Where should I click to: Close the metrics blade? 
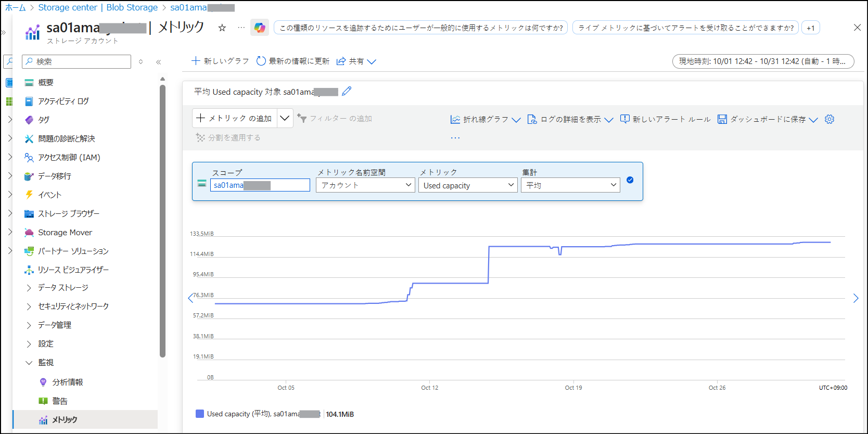[x=857, y=28]
